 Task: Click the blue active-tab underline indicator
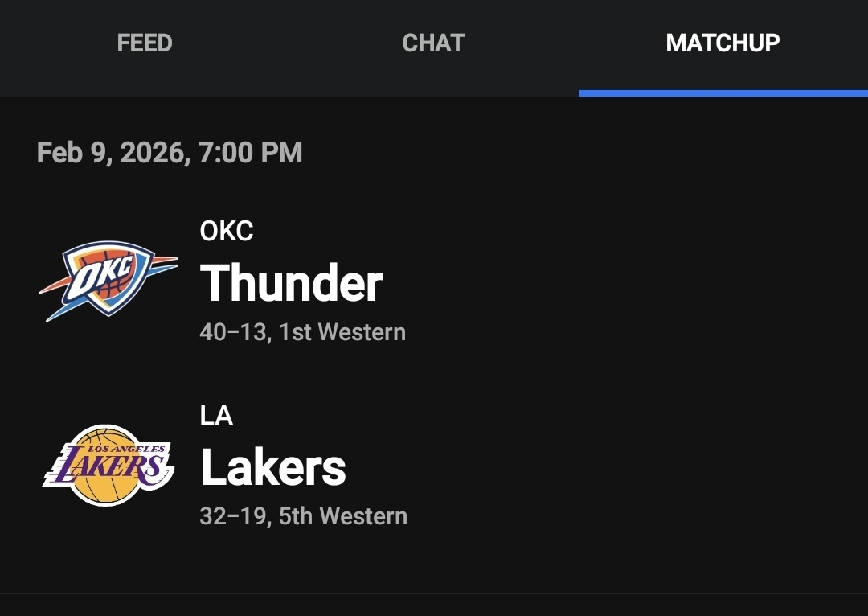(x=723, y=93)
